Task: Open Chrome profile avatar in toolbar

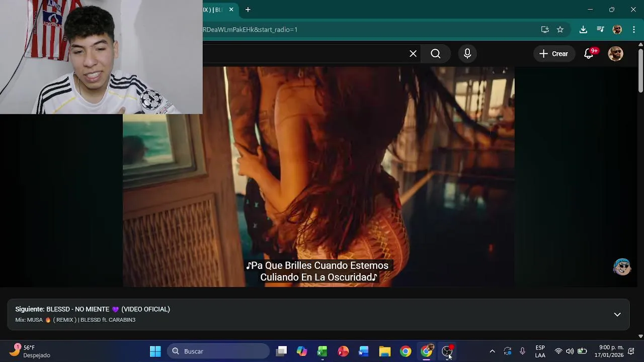Action: click(617, 30)
